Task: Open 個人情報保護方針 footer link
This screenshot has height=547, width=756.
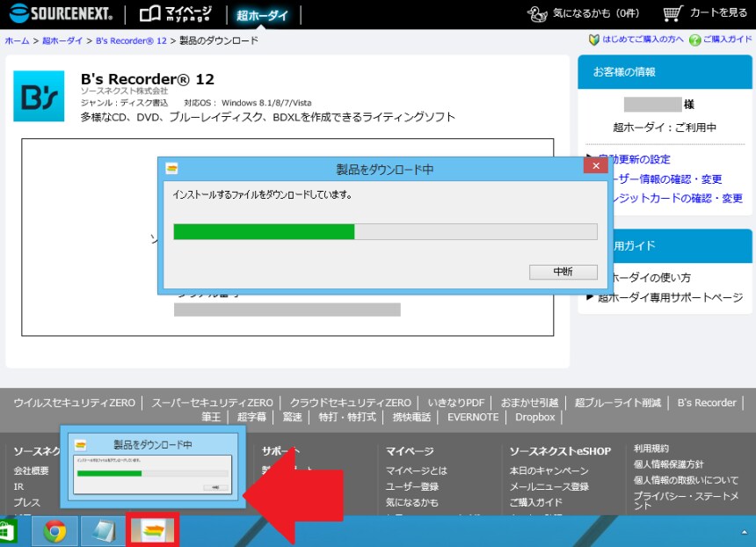Action: click(x=669, y=464)
